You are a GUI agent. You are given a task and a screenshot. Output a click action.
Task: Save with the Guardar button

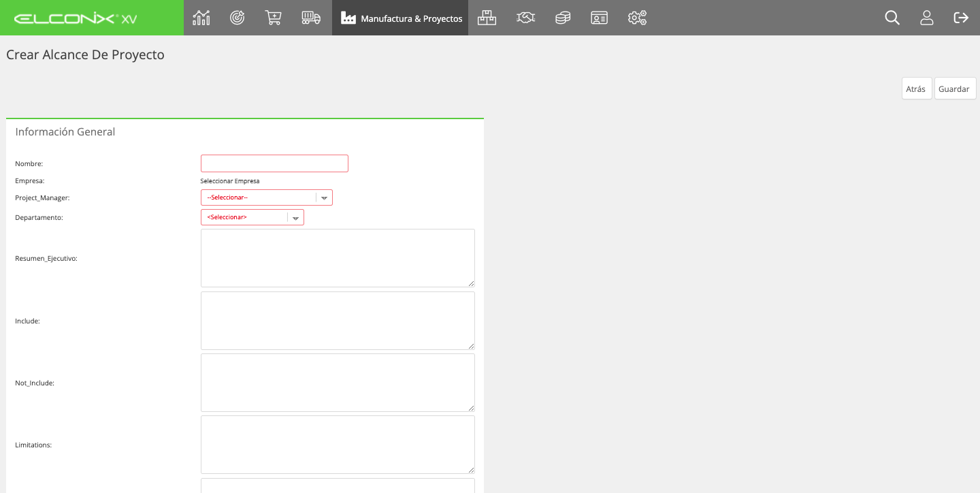click(955, 89)
